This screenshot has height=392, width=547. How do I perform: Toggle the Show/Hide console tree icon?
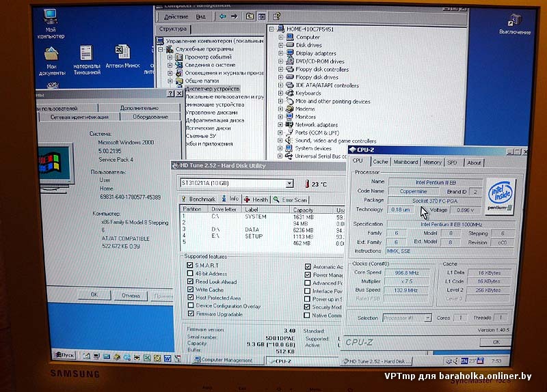261,16
